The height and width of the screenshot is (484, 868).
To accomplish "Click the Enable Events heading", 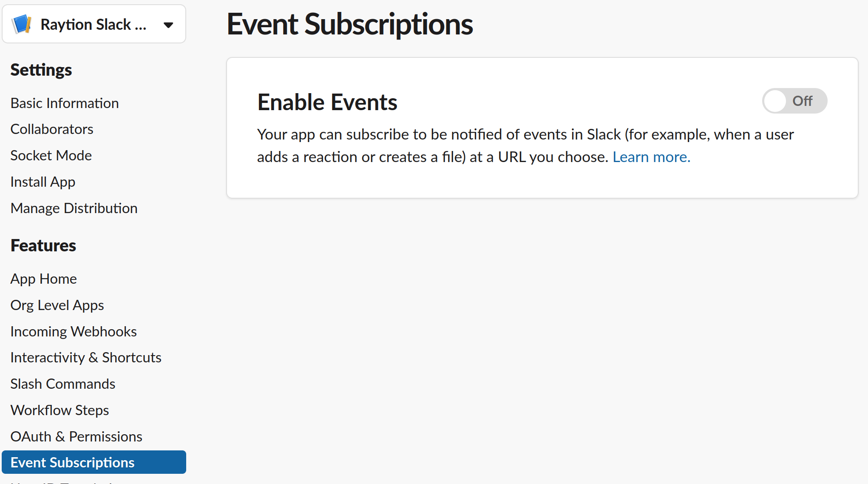I will click(x=327, y=102).
